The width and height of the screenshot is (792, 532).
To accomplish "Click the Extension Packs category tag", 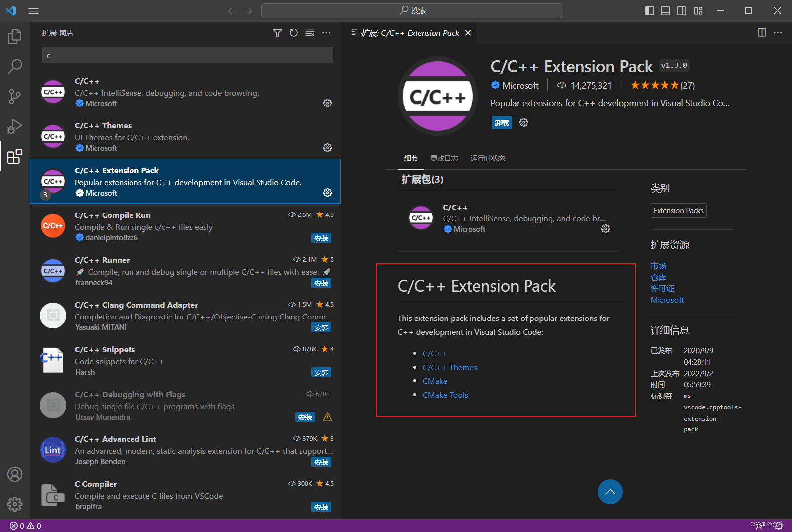I will coord(678,211).
